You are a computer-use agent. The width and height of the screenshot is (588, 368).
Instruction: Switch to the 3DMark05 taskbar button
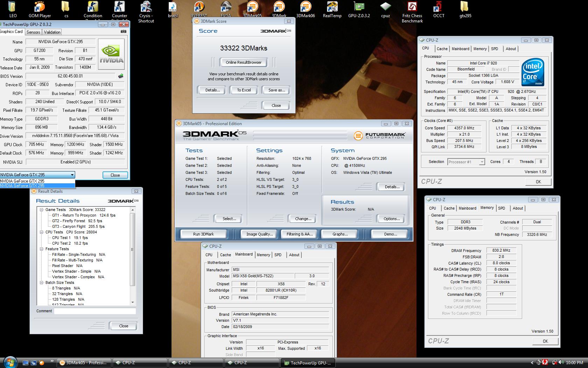pos(83,363)
